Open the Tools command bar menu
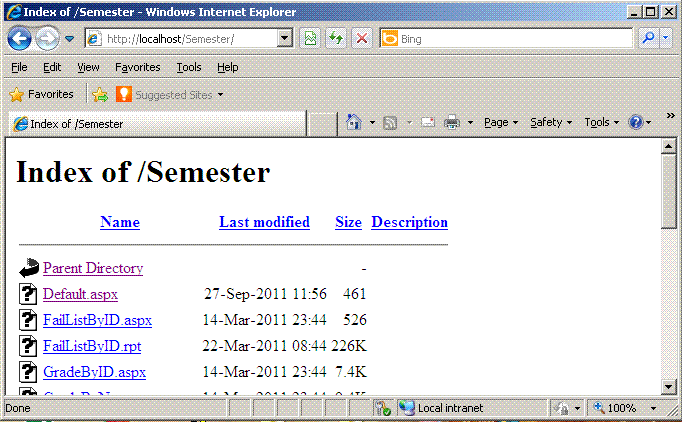 (x=601, y=123)
